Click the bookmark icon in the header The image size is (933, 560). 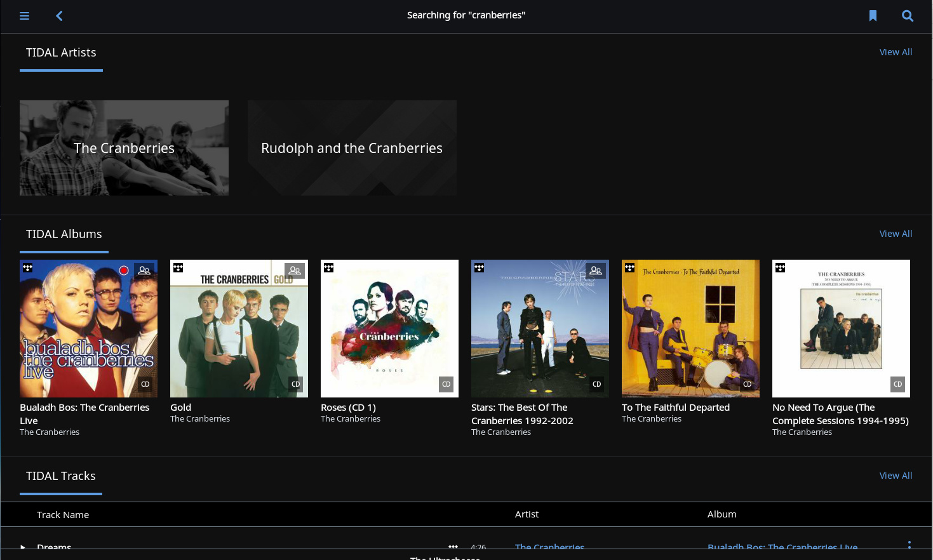(873, 16)
